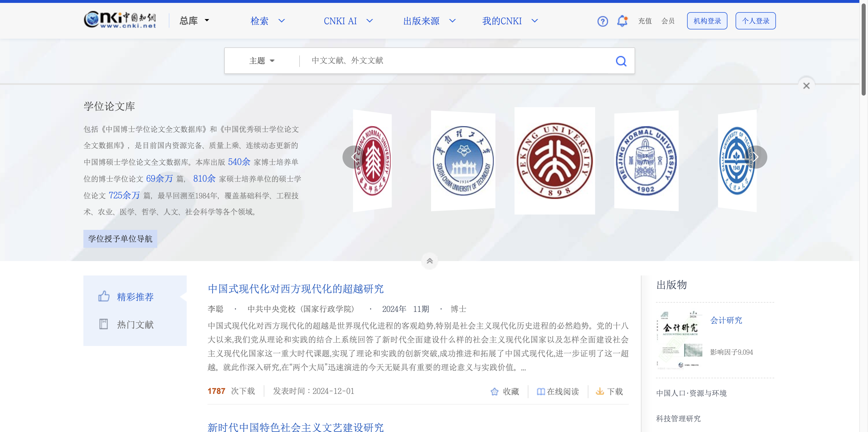The width and height of the screenshot is (868, 432).
Task: Click the 热门文献 document icon
Action: [103, 324]
